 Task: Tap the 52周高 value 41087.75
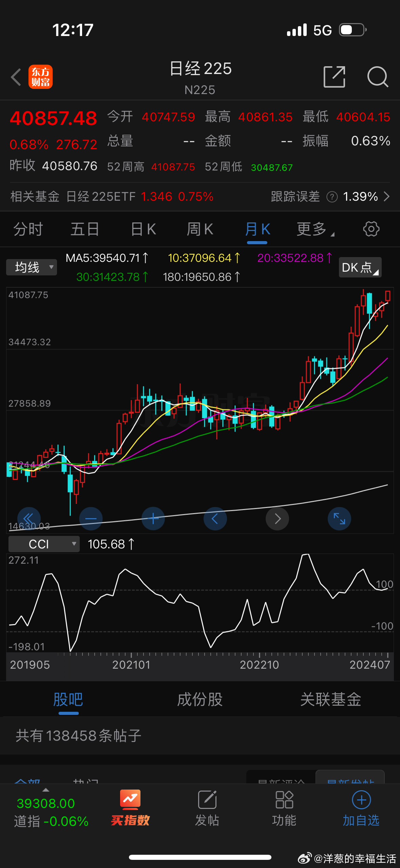click(x=173, y=167)
